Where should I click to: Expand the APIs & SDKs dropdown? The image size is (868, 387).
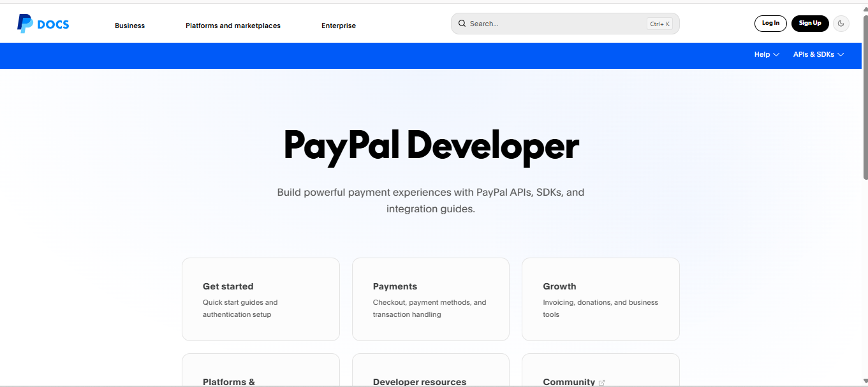(x=818, y=55)
